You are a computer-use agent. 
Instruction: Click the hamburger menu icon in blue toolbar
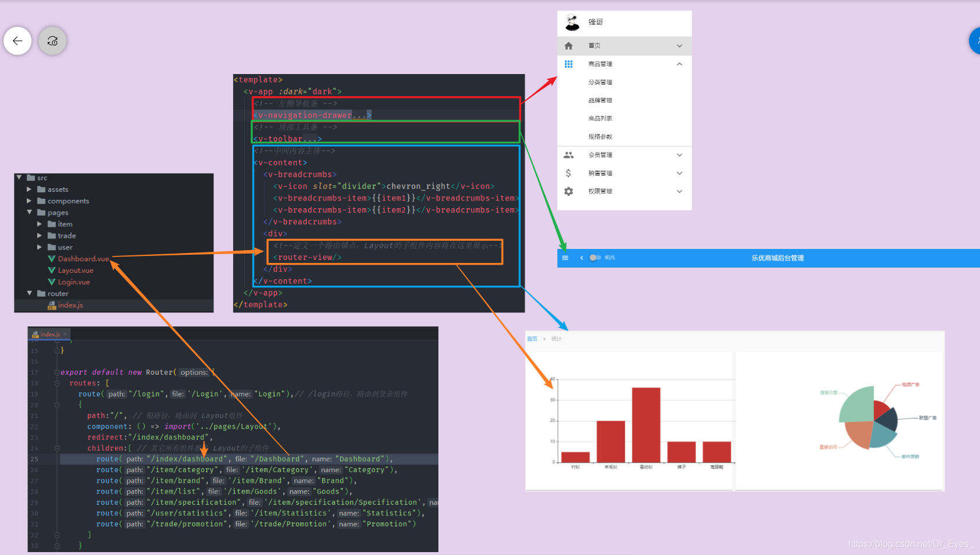565,258
